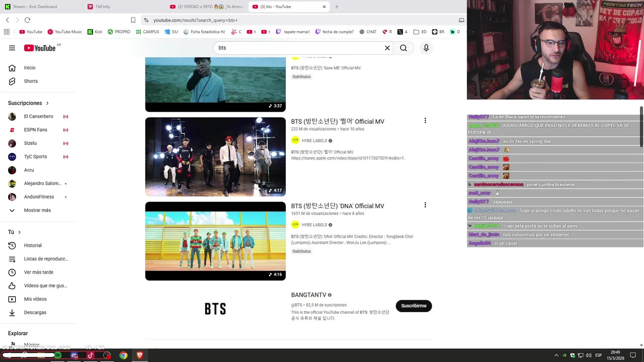Open options menu for the 'DNA' Official MV
The height and width of the screenshot is (362, 644).
coord(425,205)
